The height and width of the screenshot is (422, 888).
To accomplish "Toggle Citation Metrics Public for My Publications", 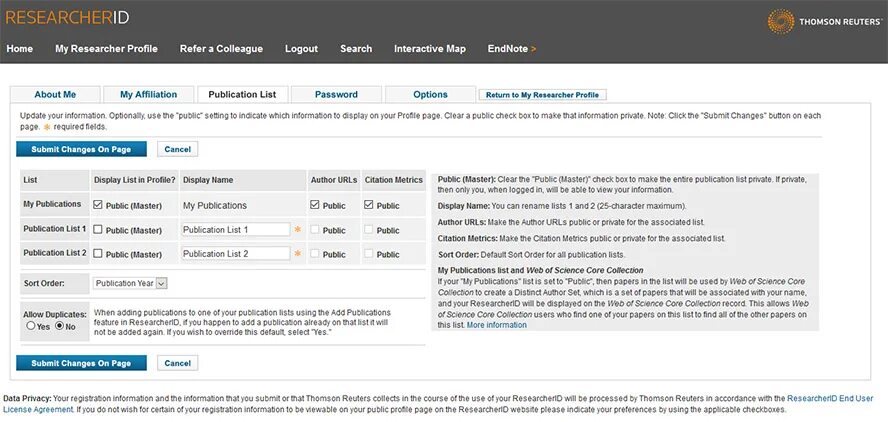I will tap(370, 205).
